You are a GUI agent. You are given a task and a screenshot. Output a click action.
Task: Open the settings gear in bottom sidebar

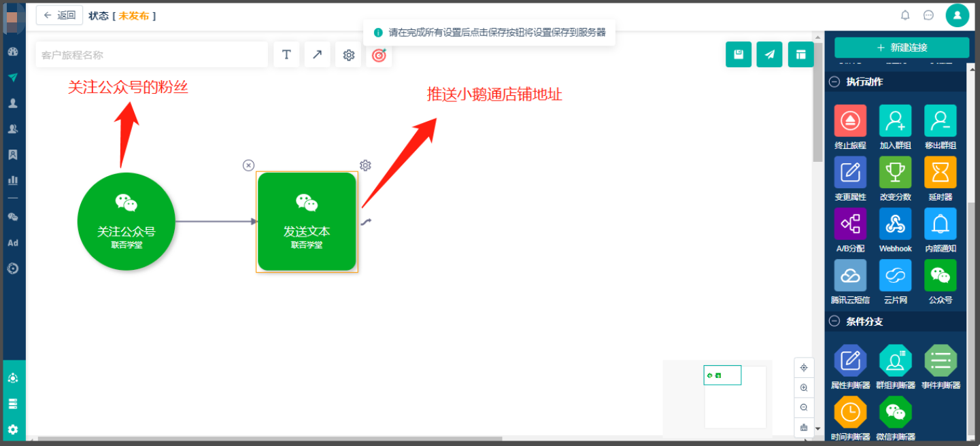12,430
